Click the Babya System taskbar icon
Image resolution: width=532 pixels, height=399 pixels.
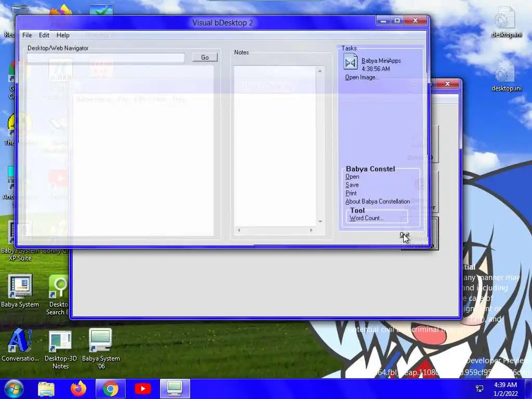pos(175,389)
